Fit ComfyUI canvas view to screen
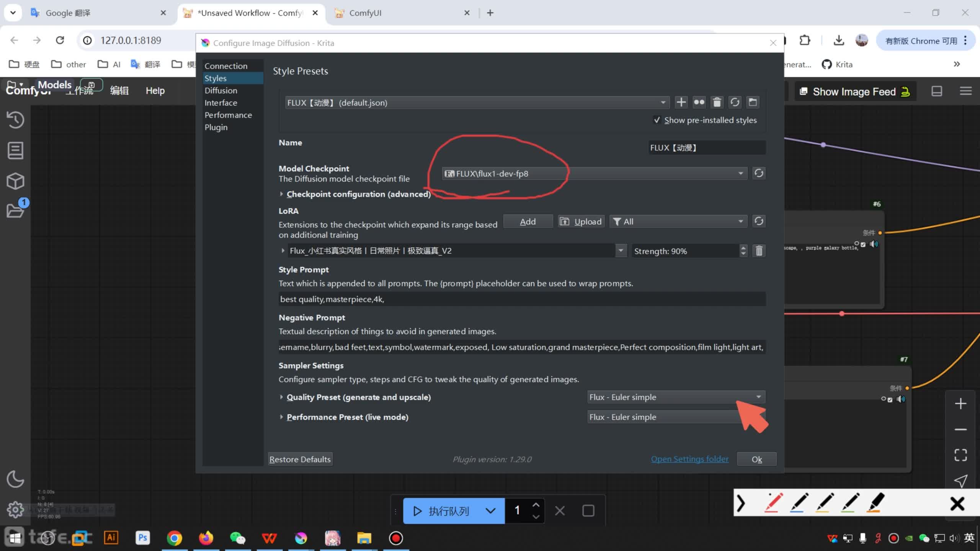The height and width of the screenshot is (551, 980). [x=960, y=455]
